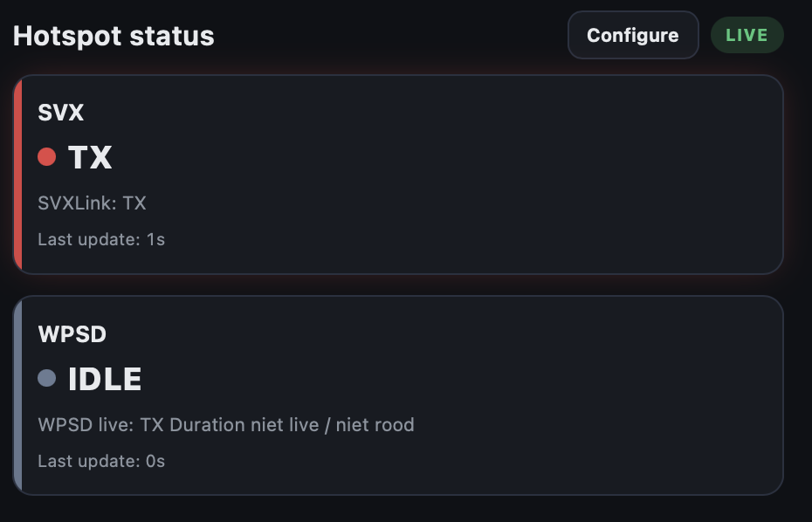Click the LIVE connection status badge
Viewport: 812px width, 522px height.
pyautogui.click(x=747, y=35)
